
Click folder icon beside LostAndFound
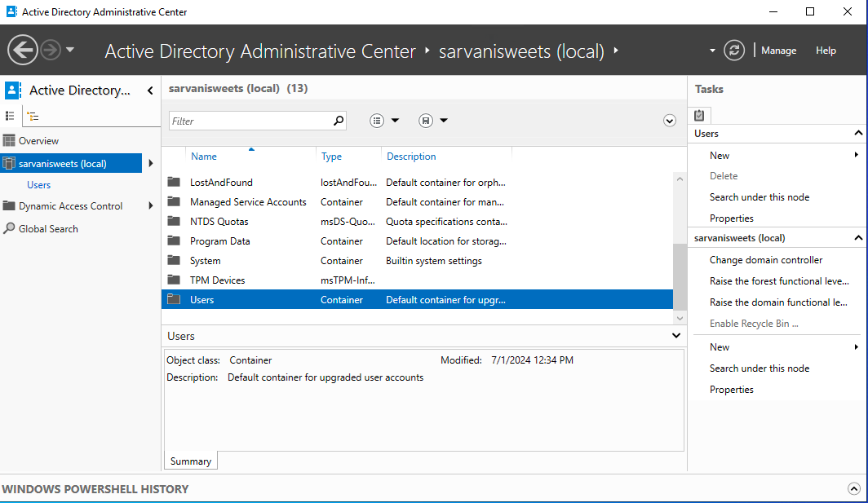[x=174, y=182]
